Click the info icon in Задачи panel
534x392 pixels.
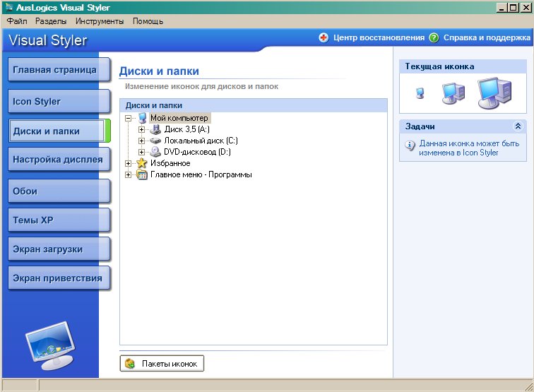(x=410, y=145)
